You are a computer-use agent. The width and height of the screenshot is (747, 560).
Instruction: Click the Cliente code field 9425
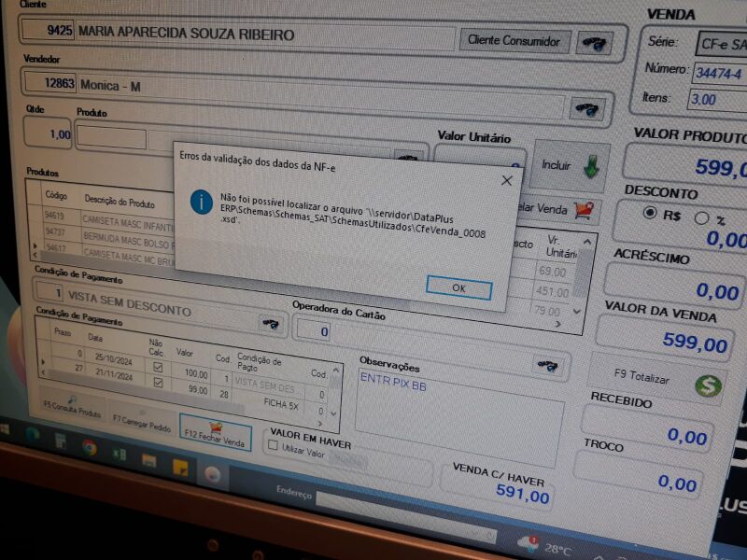coord(49,30)
